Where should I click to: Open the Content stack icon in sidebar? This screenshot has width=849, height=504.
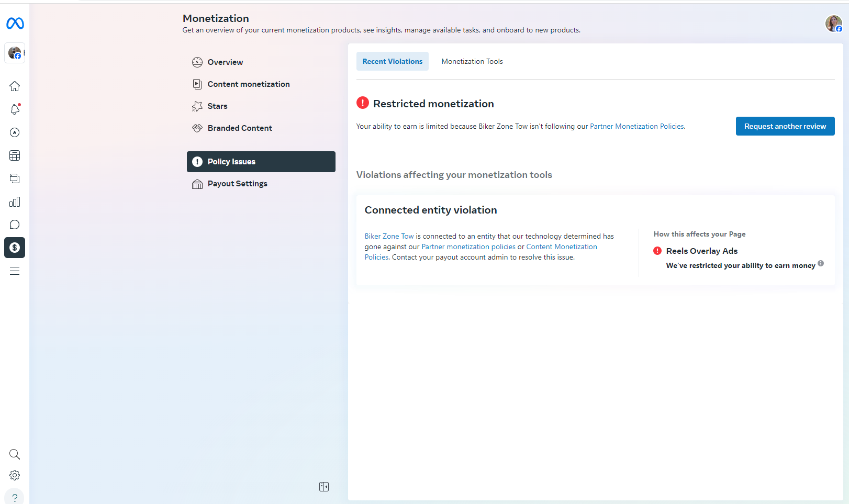15,178
